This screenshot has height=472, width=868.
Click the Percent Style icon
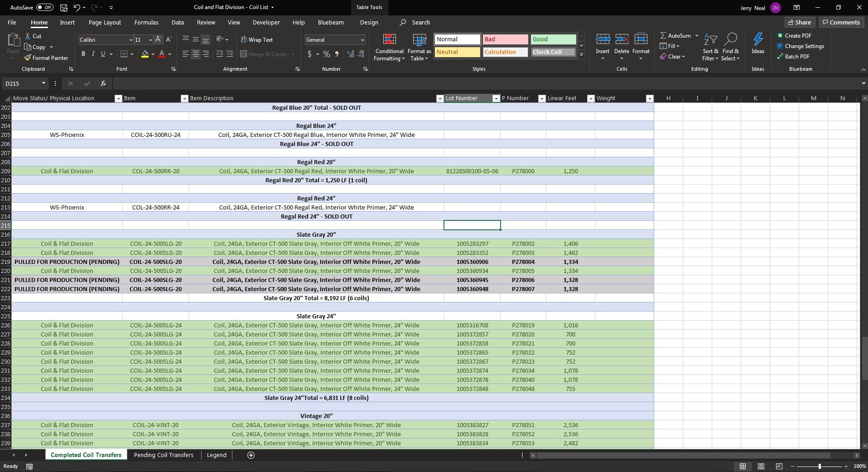326,54
